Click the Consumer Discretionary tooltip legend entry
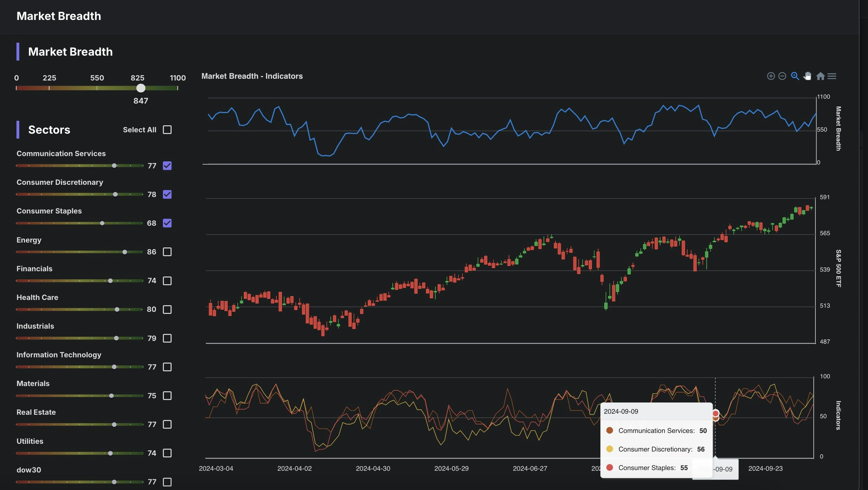Image resolution: width=868 pixels, height=490 pixels. pos(655,449)
